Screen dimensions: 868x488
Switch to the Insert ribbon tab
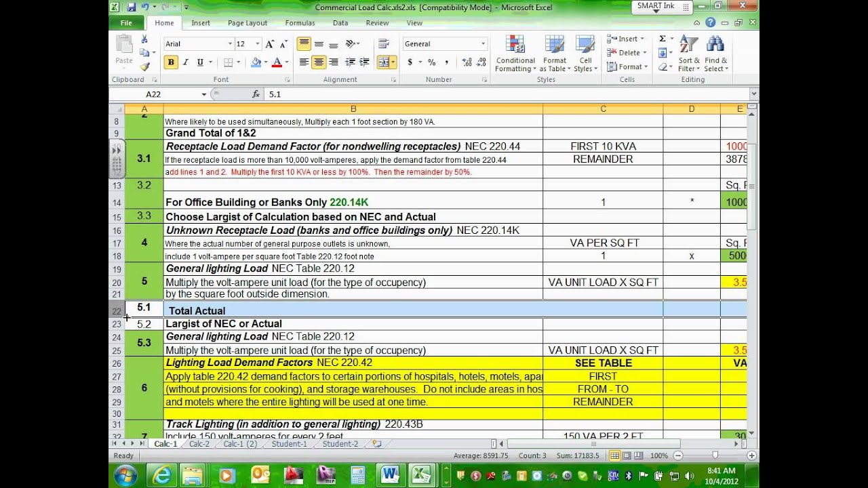tap(201, 23)
